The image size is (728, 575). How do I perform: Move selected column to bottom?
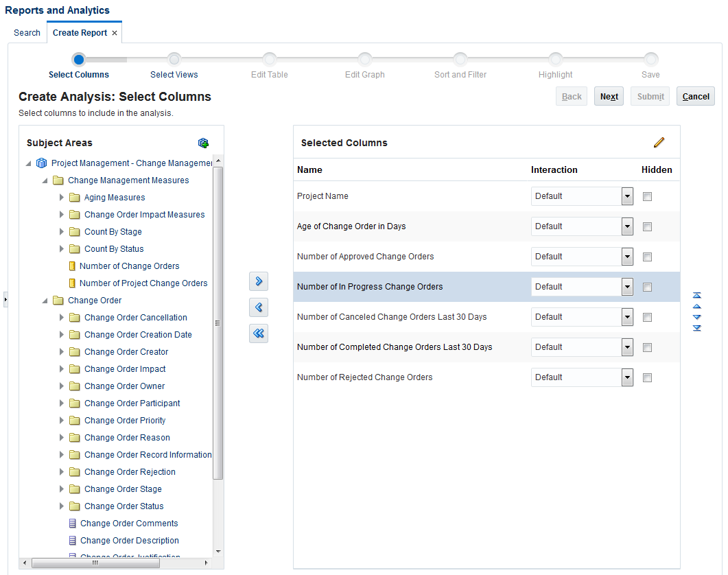point(697,328)
